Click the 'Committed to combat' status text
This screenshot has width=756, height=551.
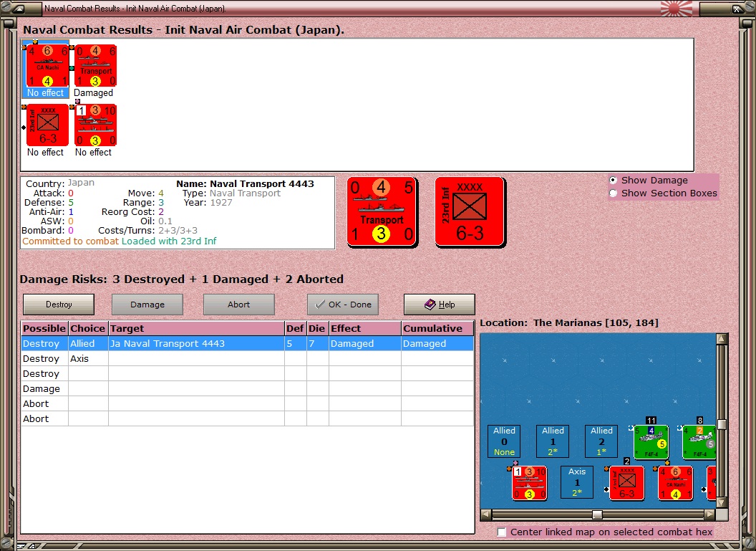(x=70, y=241)
